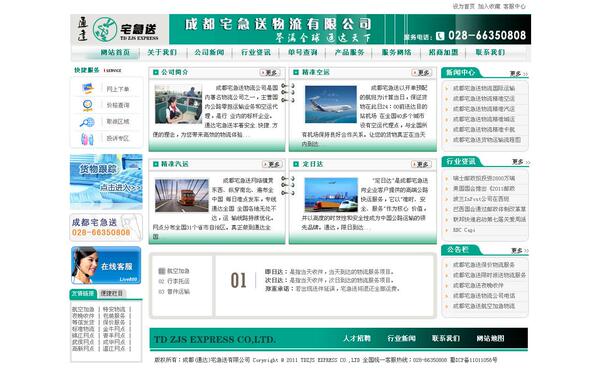600x368 pixels.
Task: Click 更多 link beside 公告栏
Action: [520, 251]
